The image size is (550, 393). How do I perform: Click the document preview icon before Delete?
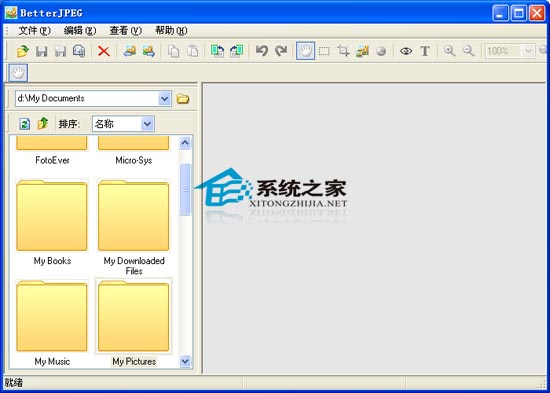(x=79, y=51)
